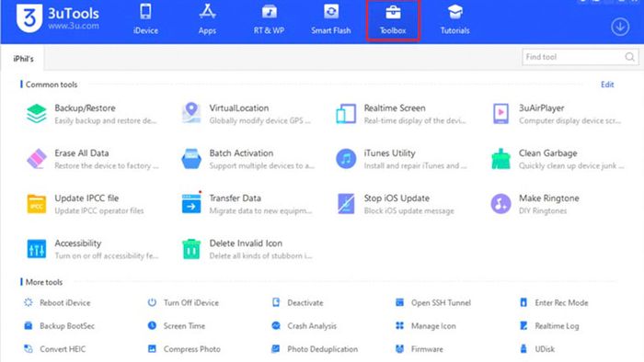Click the search magnifier icon
Image resolution: width=644 pixels, height=362 pixels.
pos(629,57)
